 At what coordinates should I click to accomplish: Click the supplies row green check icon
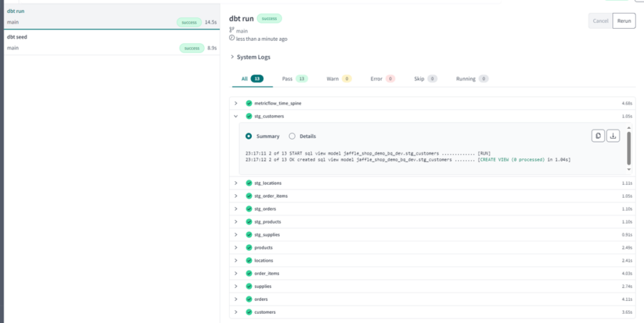coord(249,286)
